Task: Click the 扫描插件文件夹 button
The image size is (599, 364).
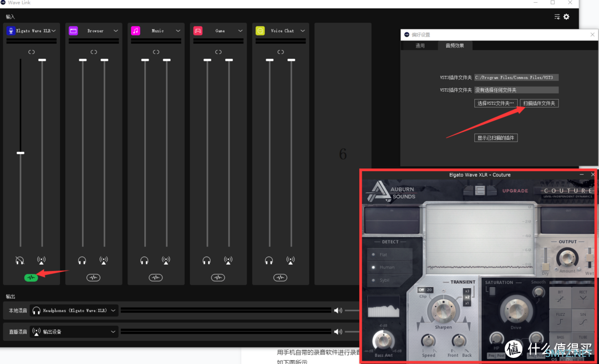Action: point(539,104)
